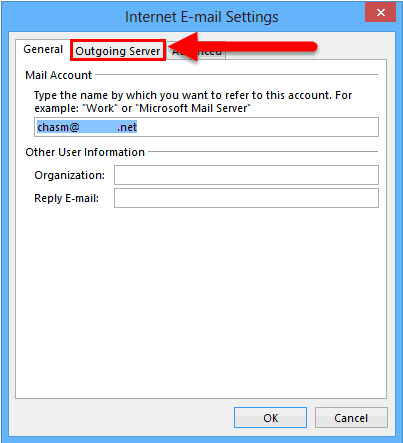Click the empty white area below Reply E-mail
Viewport: 403px width, 443px height.
[x=201, y=300]
